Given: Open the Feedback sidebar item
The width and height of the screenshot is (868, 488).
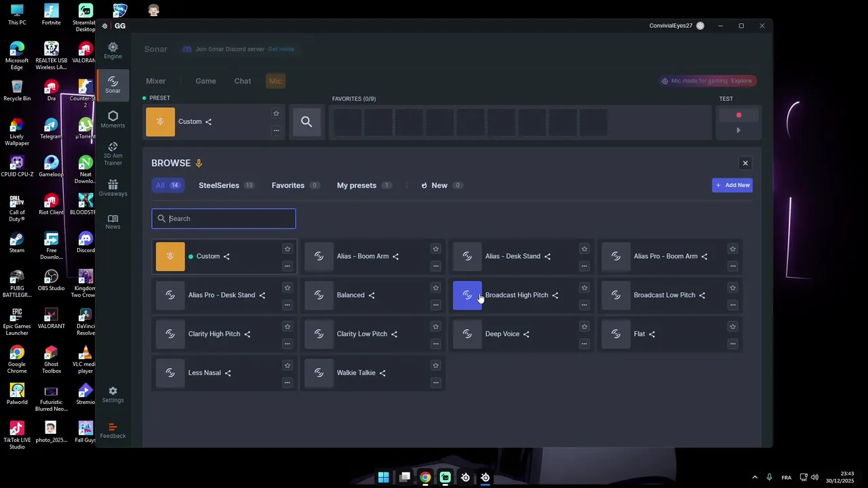Looking at the screenshot, I should click(113, 431).
